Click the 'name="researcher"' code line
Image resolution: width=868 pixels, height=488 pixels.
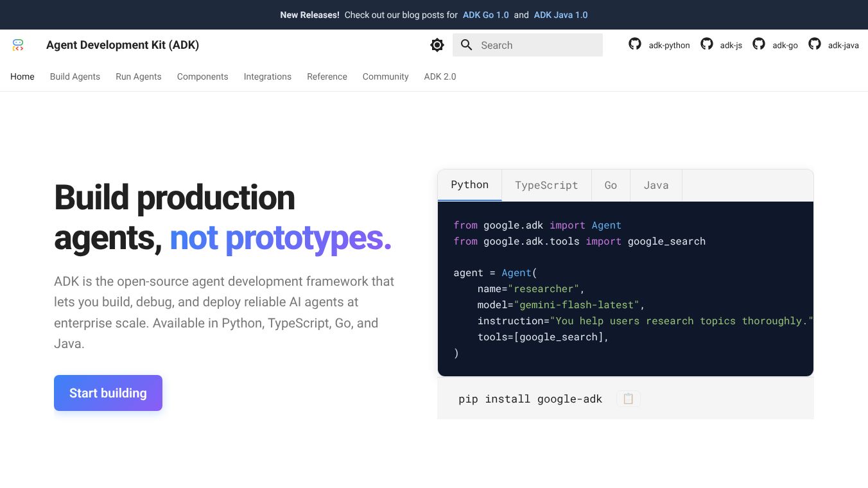[531, 289]
